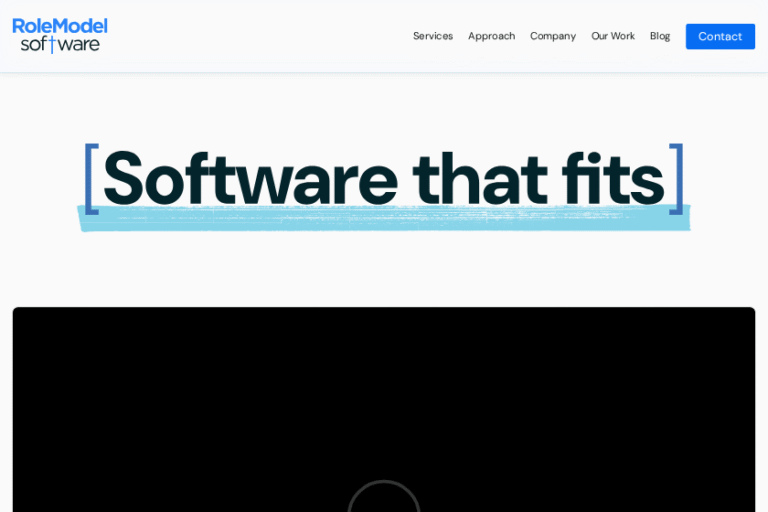Visit the Blog link in header
Viewport: 768px width, 512px height.
pos(659,36)
